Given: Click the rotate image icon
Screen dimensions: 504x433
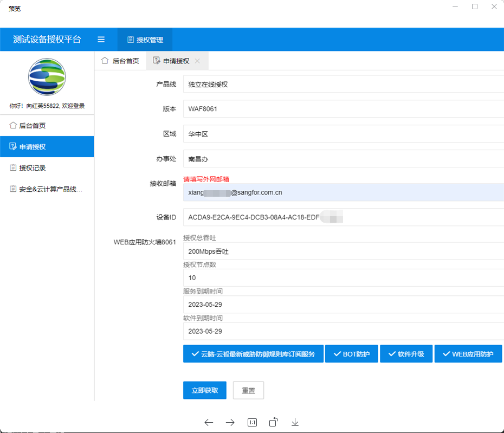Looking at the screenshot, I should pyautogui.click(x=274, y=422).
